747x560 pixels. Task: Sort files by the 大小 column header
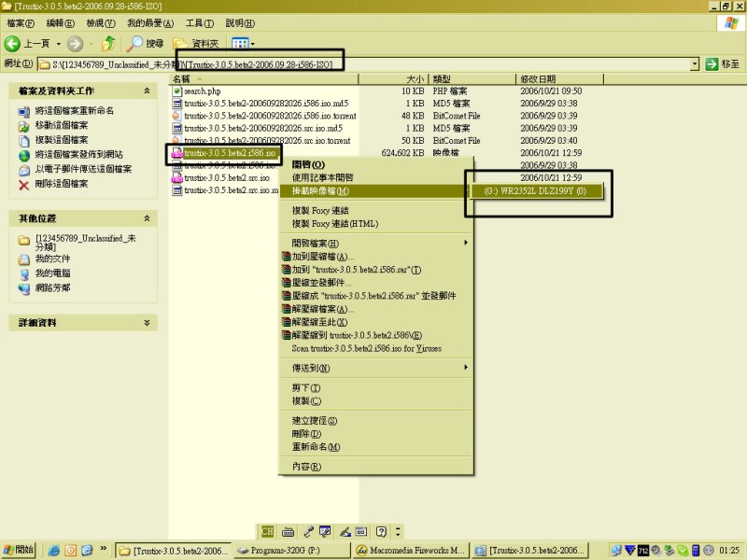point(393,79)
